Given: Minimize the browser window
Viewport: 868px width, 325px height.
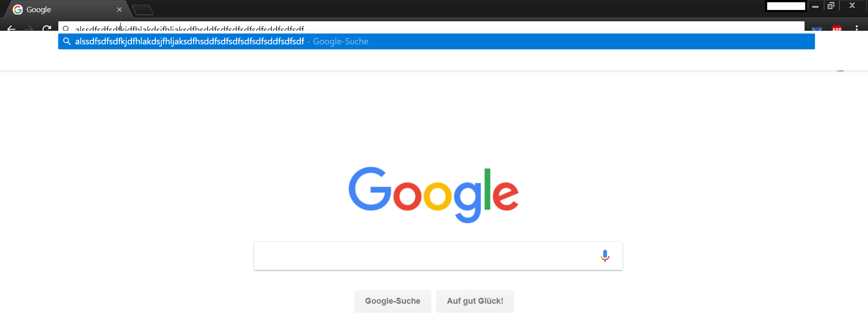Looking at the screenshot, I should tap(815, 5).
